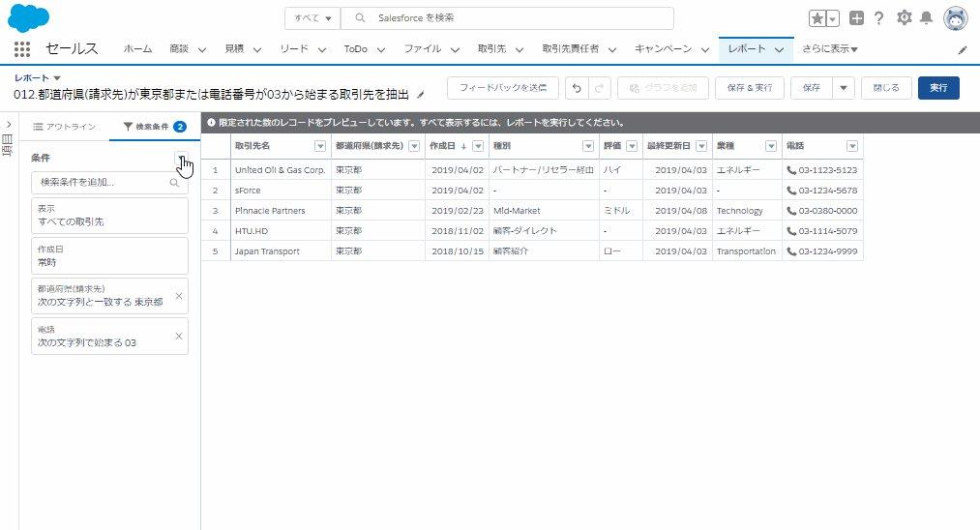
Task: Open the リード tab dropdown chevron
Action: [322, 49]
